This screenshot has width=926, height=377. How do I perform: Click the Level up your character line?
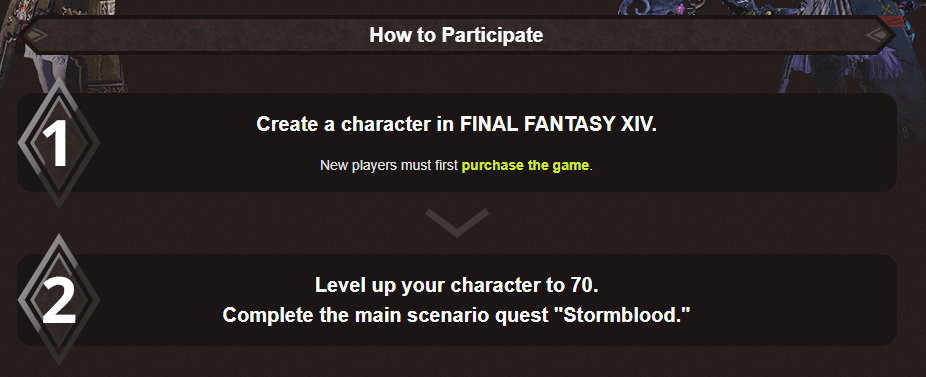(457, 285)
